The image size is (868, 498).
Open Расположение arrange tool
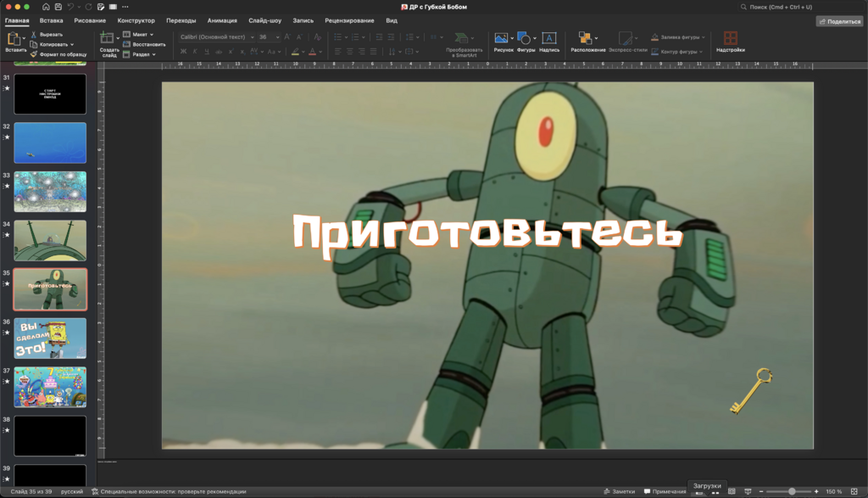point(585,37)
